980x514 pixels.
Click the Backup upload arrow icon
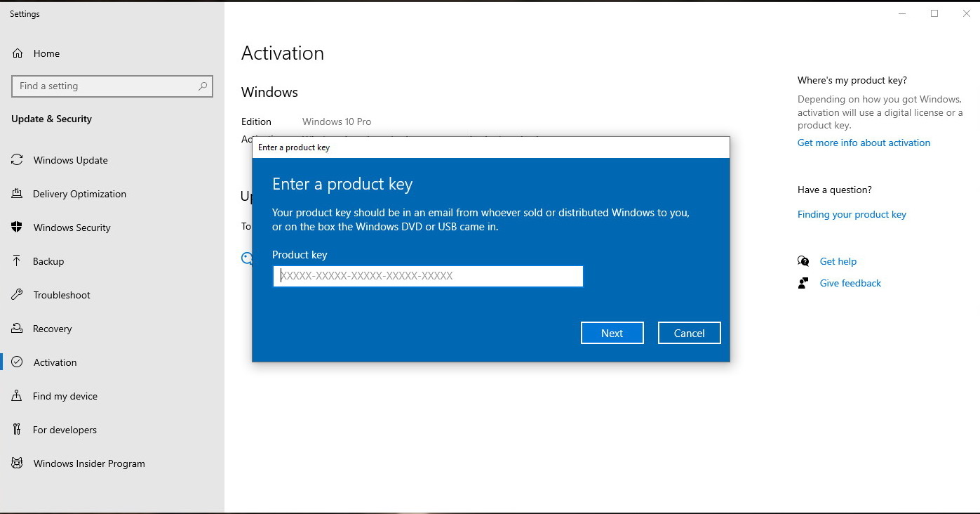coord(18,261)
